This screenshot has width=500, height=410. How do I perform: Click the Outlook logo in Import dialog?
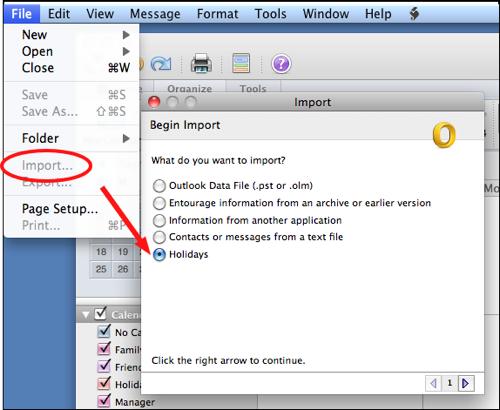[444, 135]
